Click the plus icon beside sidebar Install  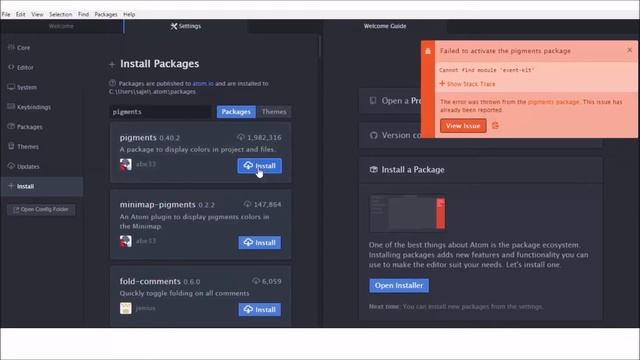(11, 186)
